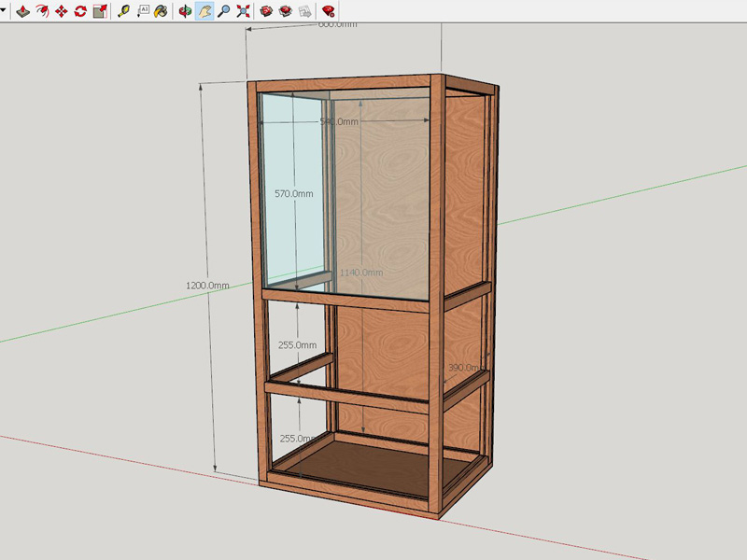Click the upper 255.0mm dimension label

297,344
